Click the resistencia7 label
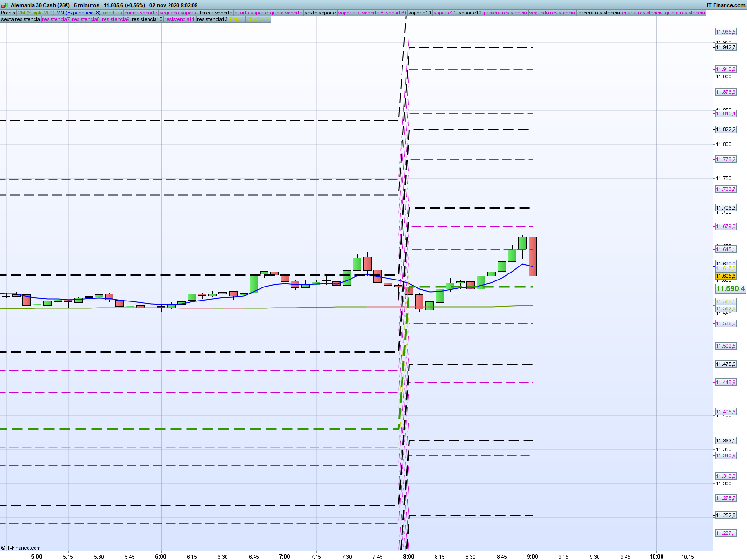 click(56, 19)
